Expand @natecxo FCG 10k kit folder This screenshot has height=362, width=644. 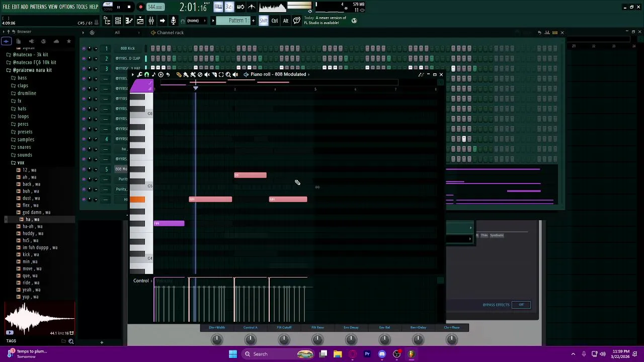31,62
